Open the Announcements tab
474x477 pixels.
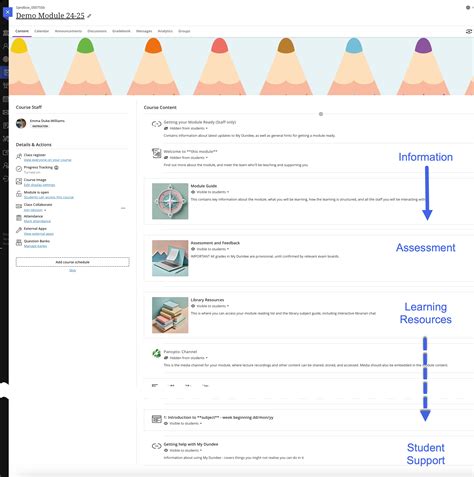pyautogui.click(x=68, y=31)
